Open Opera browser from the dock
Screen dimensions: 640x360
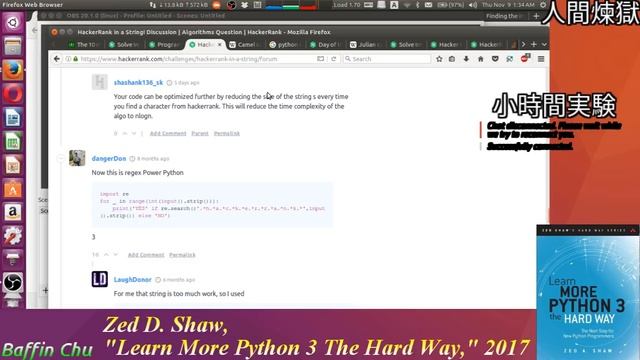click(x=13, y=94)
